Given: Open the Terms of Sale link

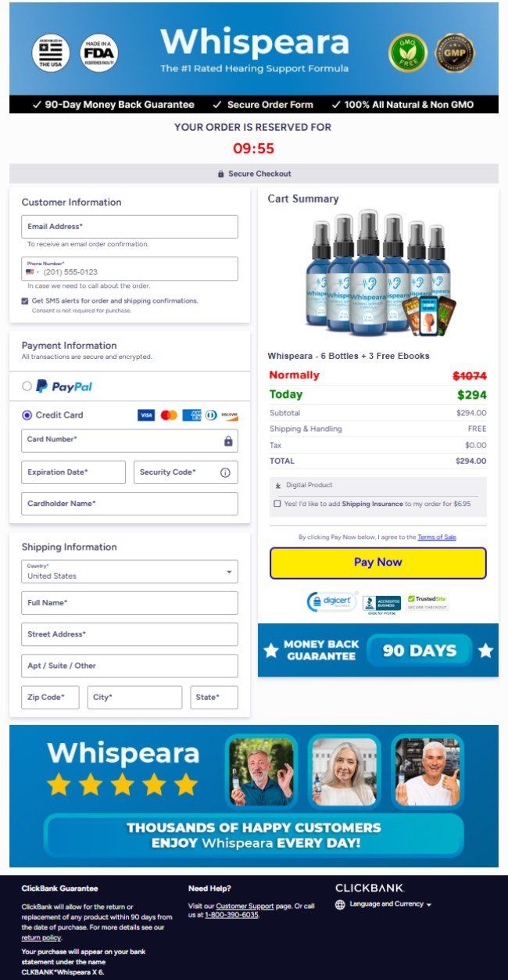Looking at the screenshot, I should pos(437,537).
